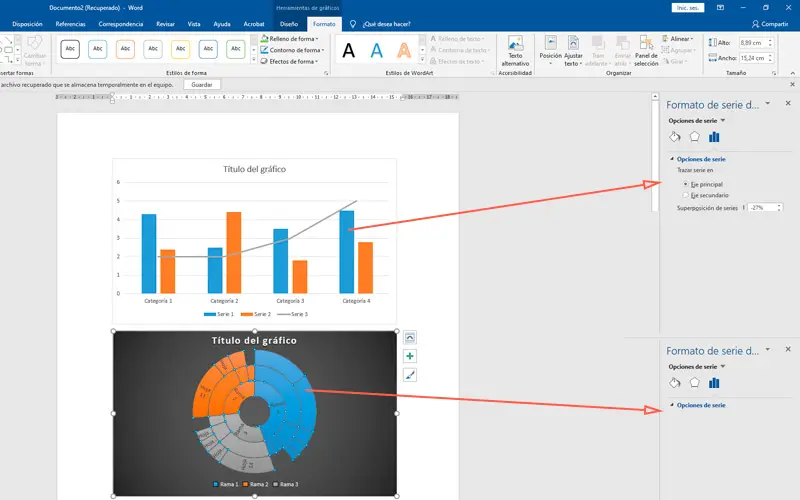Choose the blue WordArt letter style
The height and width of the screenshot is (500, 800).
click(x=377, y=51)
